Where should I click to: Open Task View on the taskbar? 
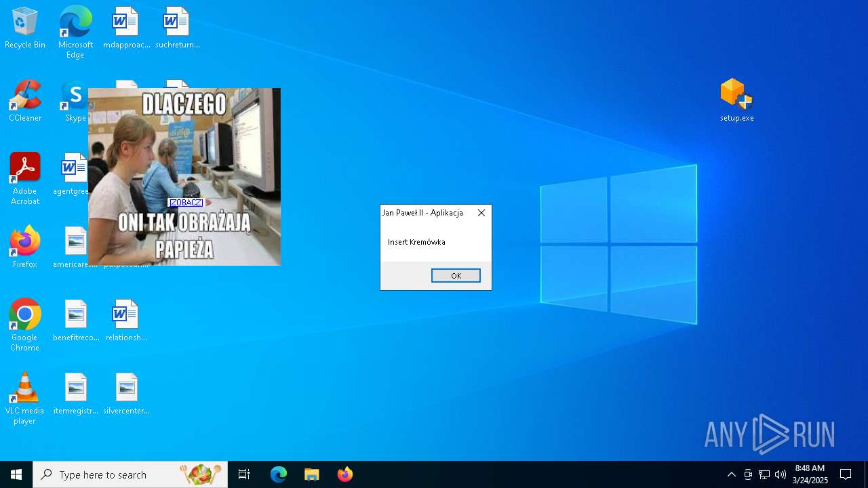point(244,474)
